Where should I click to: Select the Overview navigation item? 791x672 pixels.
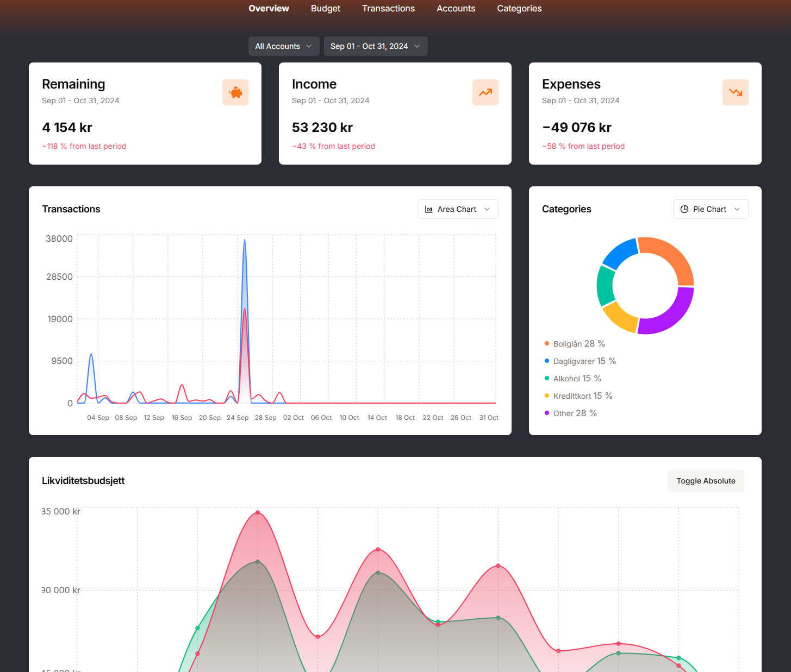[x=269, y=9]
